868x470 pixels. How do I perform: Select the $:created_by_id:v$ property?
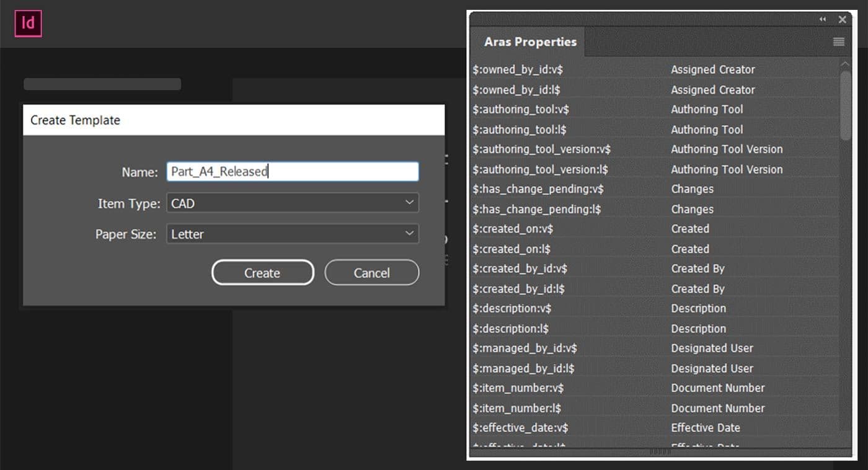(x=655, y=268)
